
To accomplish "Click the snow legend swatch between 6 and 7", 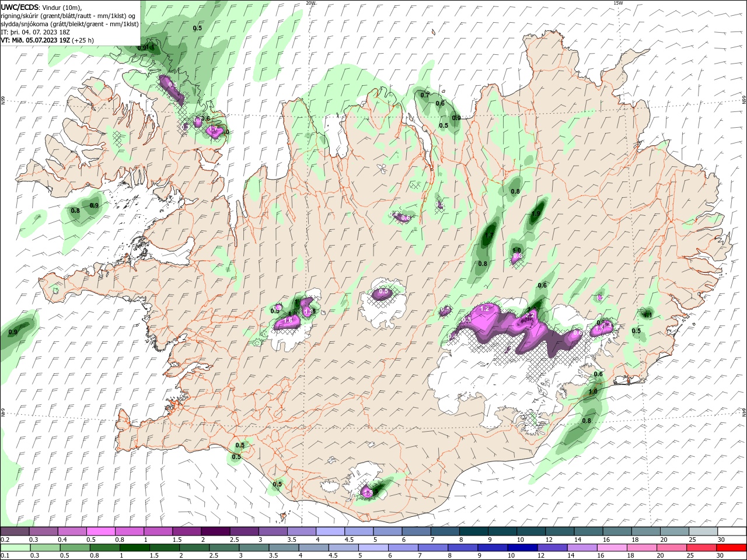I will [417, 531].
